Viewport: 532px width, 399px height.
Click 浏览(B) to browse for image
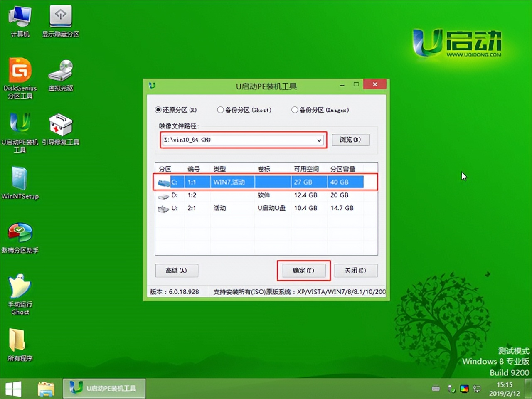350,140
